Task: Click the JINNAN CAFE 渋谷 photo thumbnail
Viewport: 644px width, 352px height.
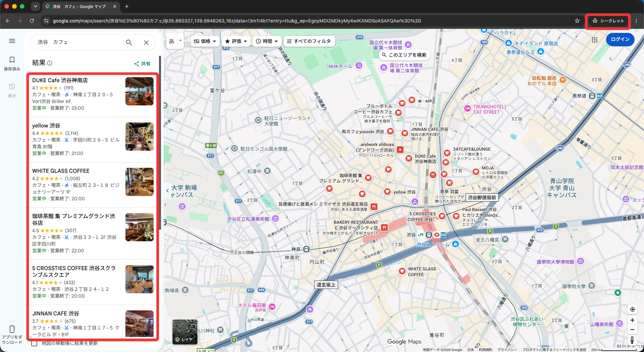Action: tap(140, 323)
